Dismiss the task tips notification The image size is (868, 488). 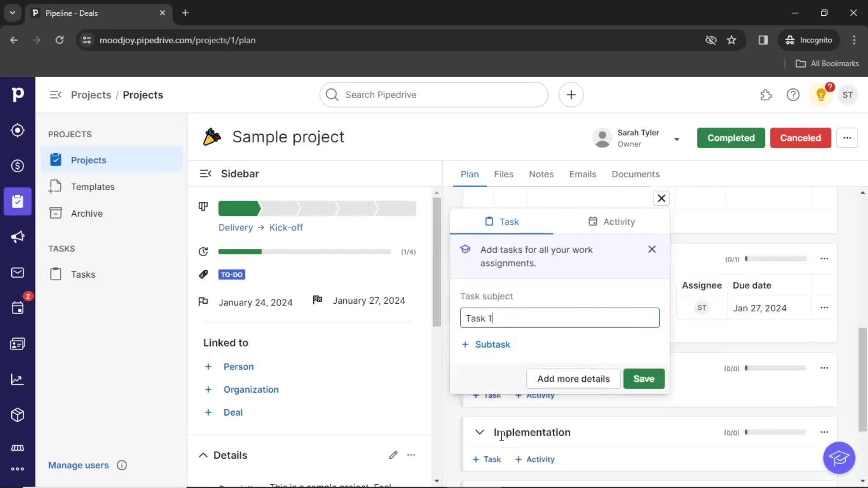[x=652, y=249]
